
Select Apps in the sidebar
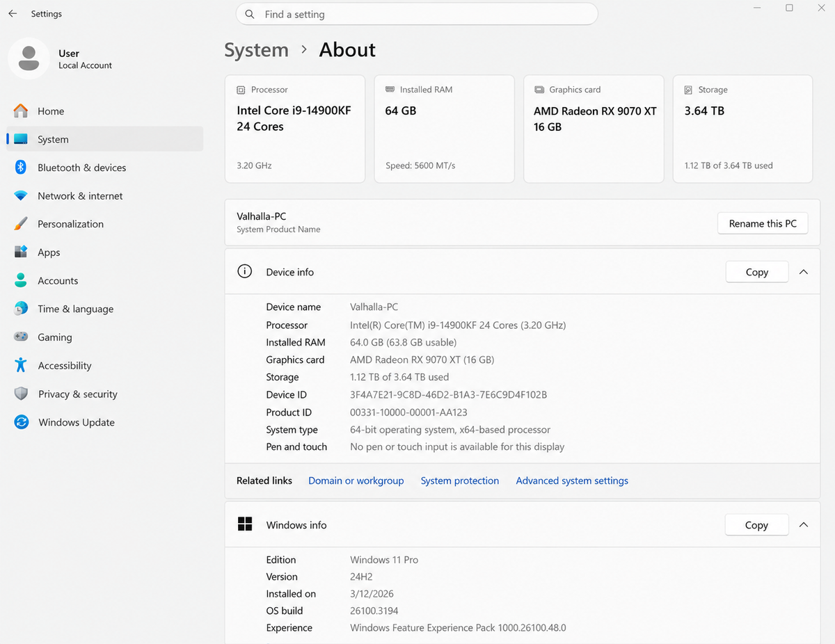pyautogui.click(x=104, y=252)
